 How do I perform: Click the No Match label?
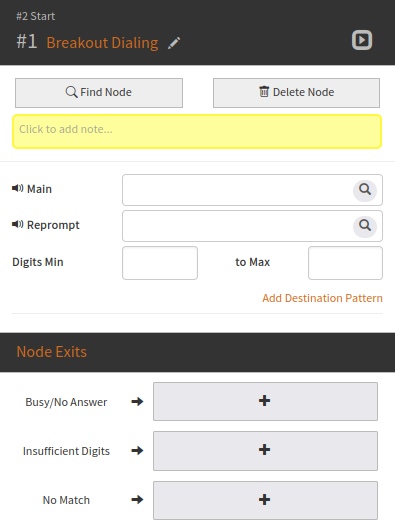66,500
